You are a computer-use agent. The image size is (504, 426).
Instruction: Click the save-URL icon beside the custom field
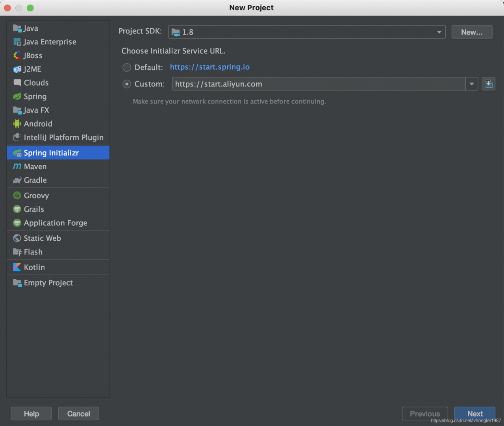click(489, 84)
